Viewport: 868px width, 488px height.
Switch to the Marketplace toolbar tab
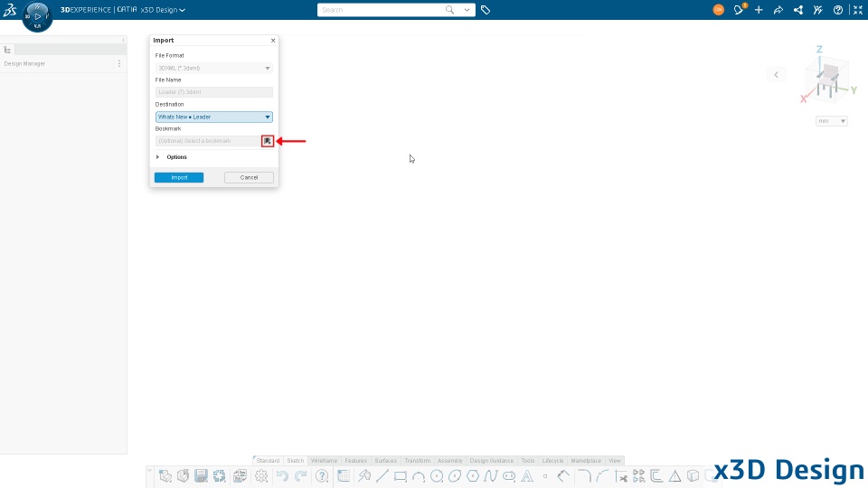pyautogui.click(x=586, y=460)
